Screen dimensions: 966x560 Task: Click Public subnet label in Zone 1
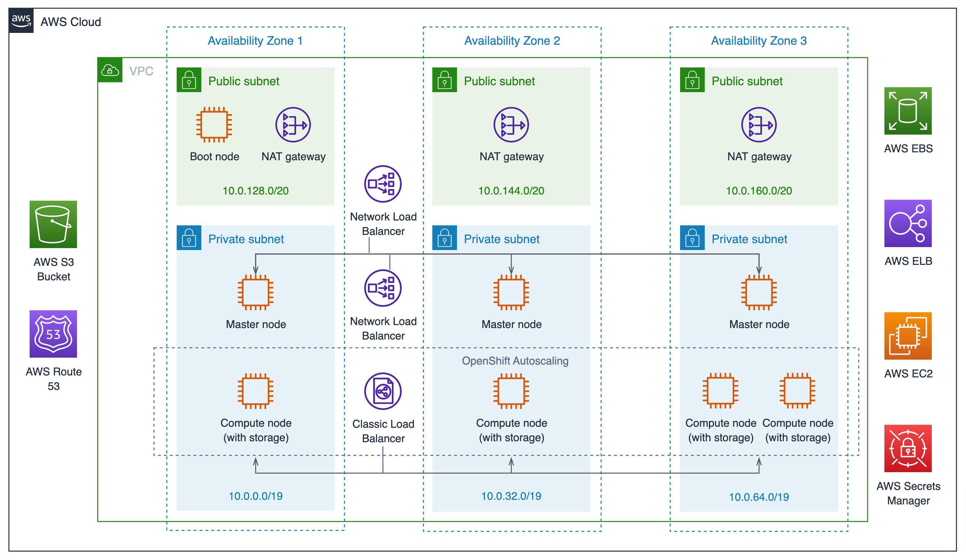click(x=244, y=81)
